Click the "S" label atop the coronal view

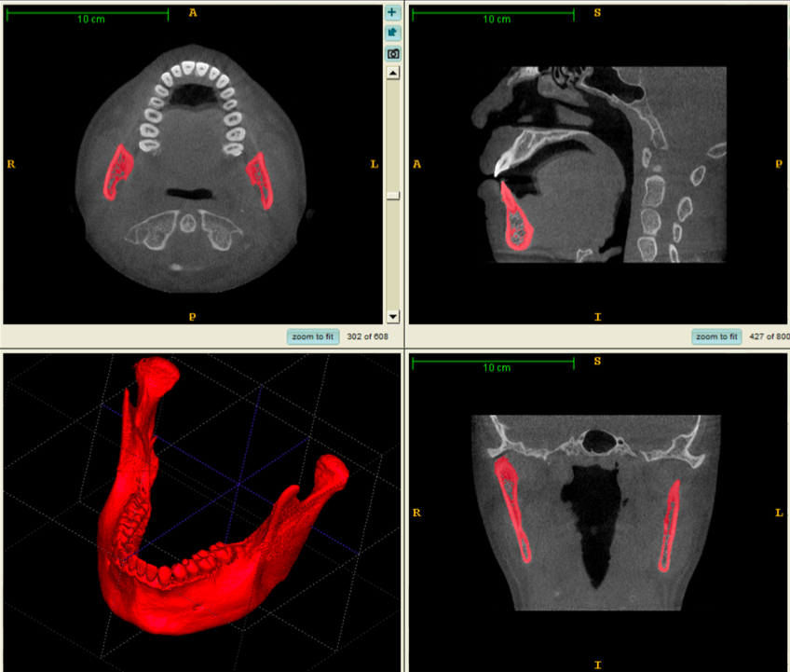[597, 361]
